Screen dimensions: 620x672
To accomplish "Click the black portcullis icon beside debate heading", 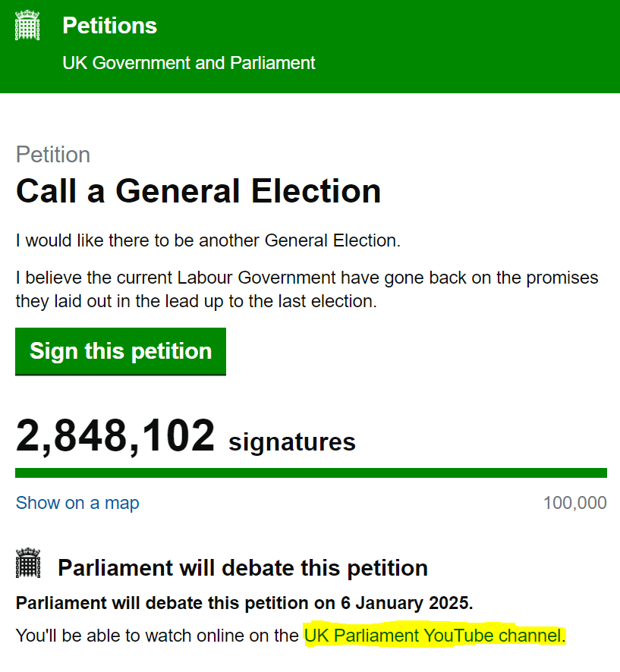I will [28, 563].
